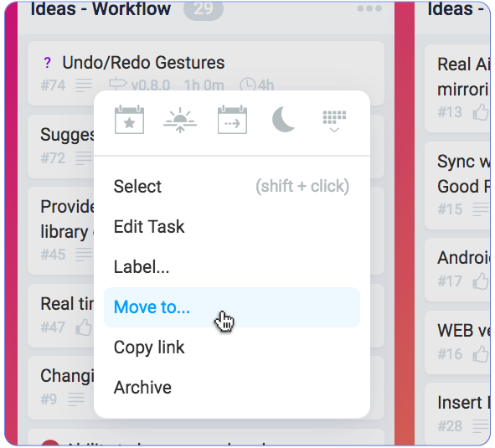Open the date grid picker icon
Image resolution: width=495 pixels, height=448 pixels.
coord(334,121)
